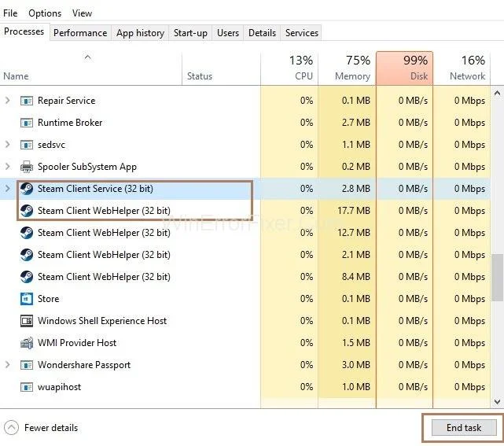Click the WMI Provider Host icon

coord(27,343)
